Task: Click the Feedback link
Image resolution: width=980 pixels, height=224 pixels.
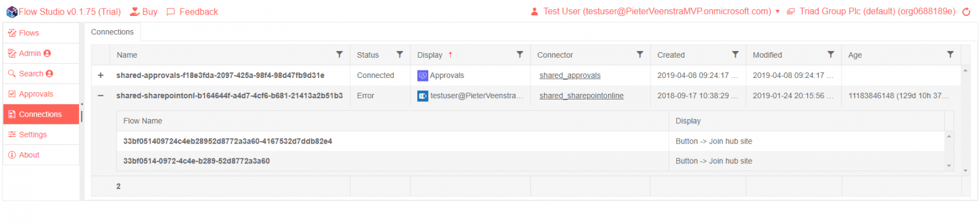Action: click(198, 12)
